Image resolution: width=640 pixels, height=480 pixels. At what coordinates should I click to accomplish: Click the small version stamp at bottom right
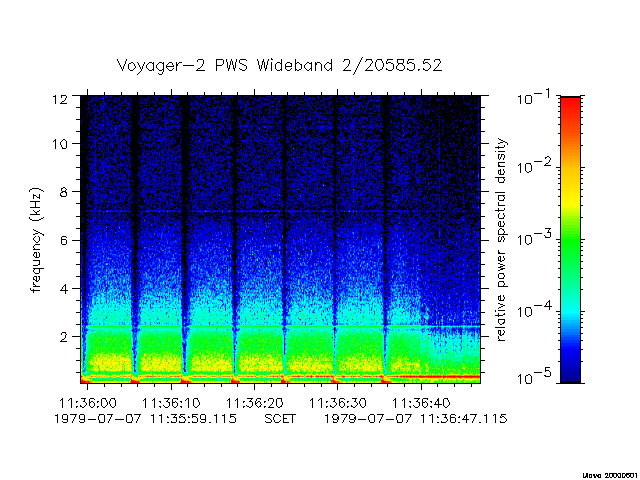coord(611,476)
